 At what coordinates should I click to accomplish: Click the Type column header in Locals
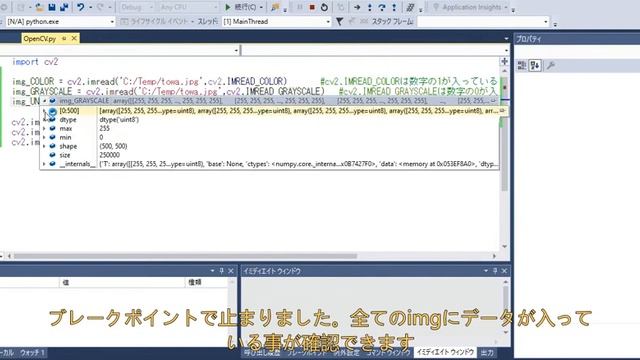[206, 282]
